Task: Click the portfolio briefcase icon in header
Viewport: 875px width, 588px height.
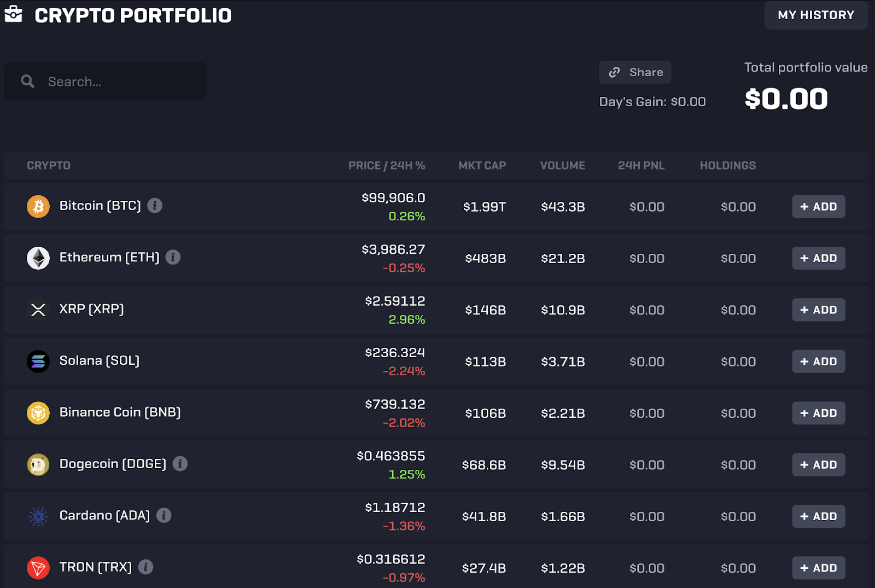Action: point(13,14)
